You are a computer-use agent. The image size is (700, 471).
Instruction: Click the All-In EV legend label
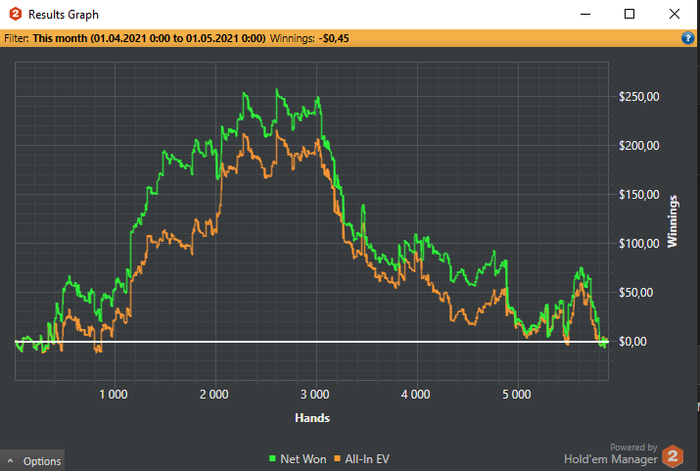pos(367,459)
